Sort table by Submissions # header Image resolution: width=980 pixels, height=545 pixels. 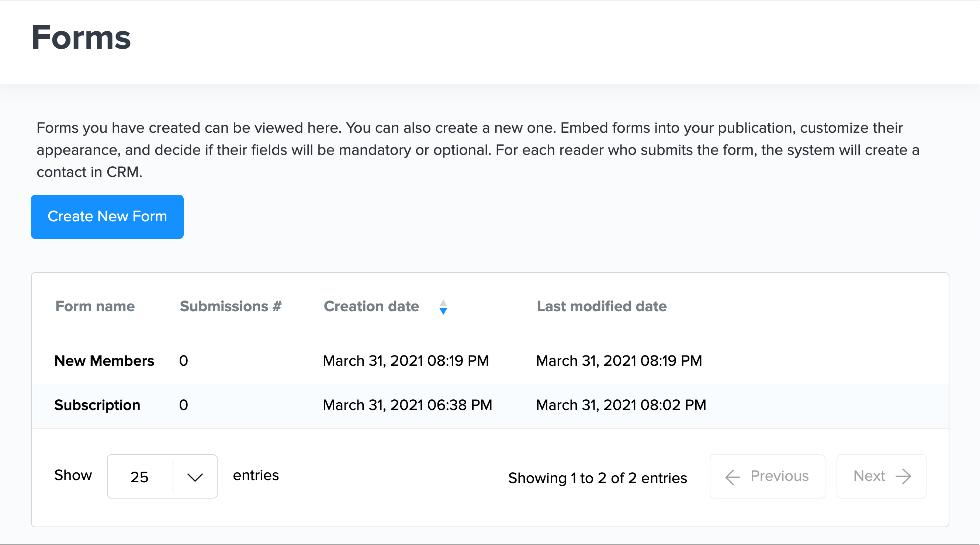point(231,306)
